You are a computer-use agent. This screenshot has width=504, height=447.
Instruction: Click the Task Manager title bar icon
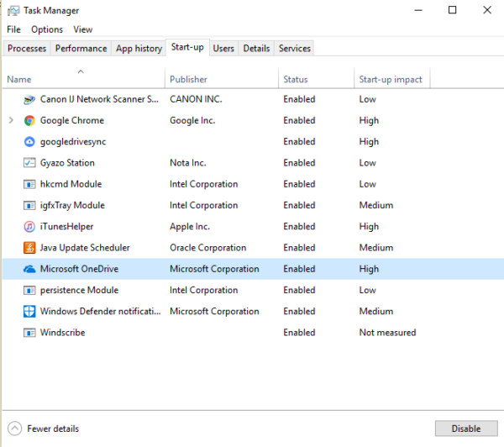[13, 11]
